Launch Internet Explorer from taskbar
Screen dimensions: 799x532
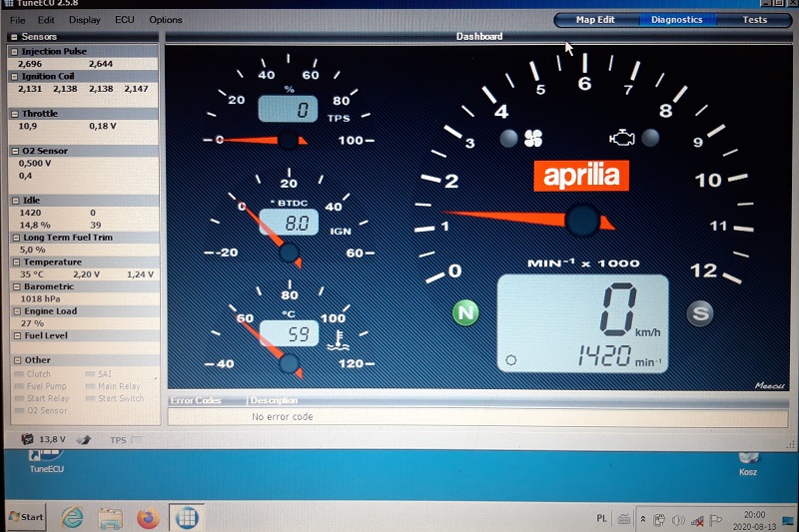coord(72,518)
